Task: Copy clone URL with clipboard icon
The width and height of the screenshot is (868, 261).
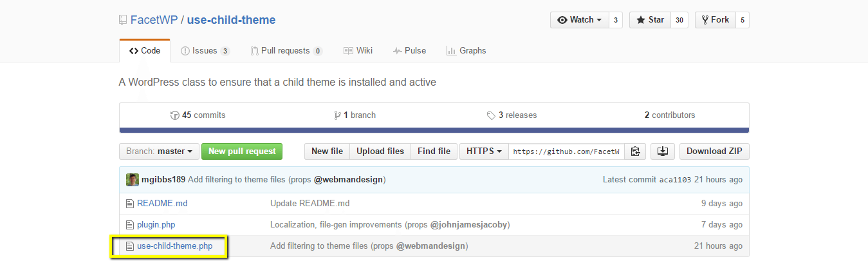Action: coord(635,151)
